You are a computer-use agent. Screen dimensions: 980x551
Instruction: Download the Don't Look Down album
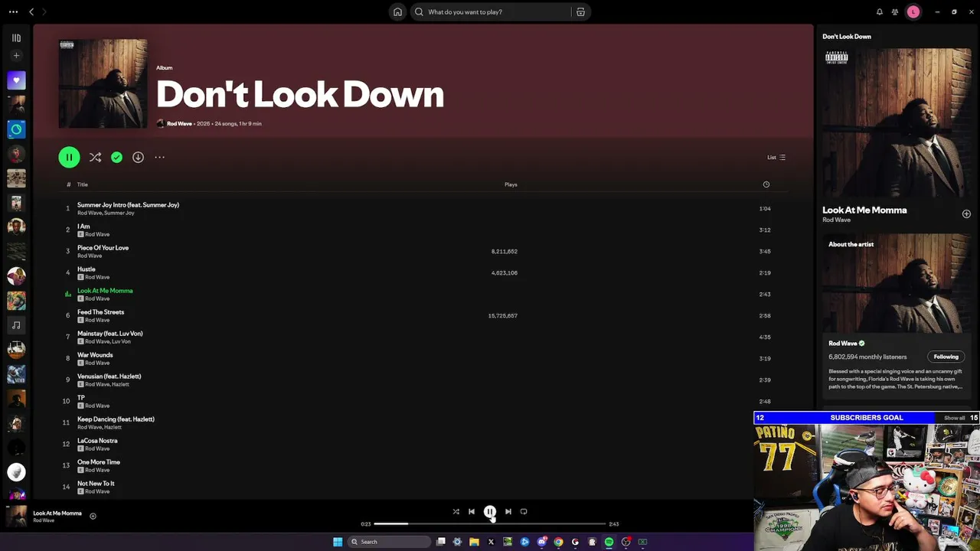[138, 157]
